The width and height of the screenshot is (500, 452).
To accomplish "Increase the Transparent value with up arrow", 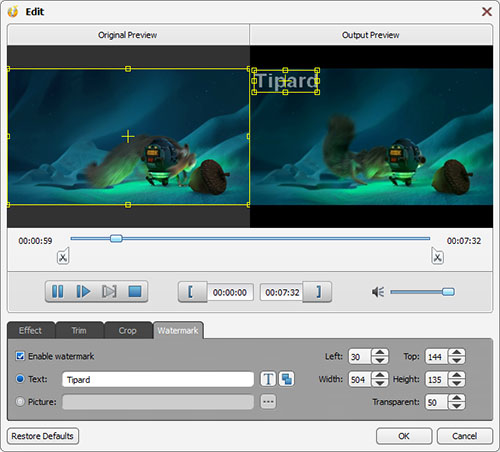I will point(456,398).
